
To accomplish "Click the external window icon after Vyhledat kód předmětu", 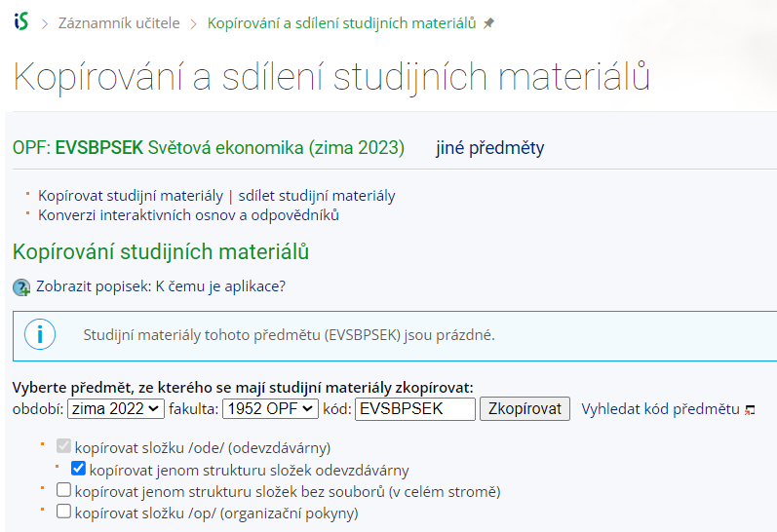I will 751,409.
